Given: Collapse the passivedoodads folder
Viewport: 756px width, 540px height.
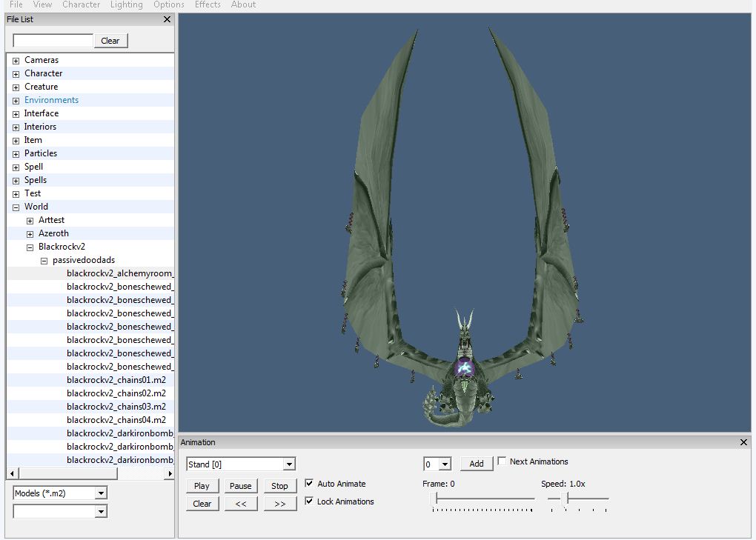Looking at the screenshot, I should [44, 261].
